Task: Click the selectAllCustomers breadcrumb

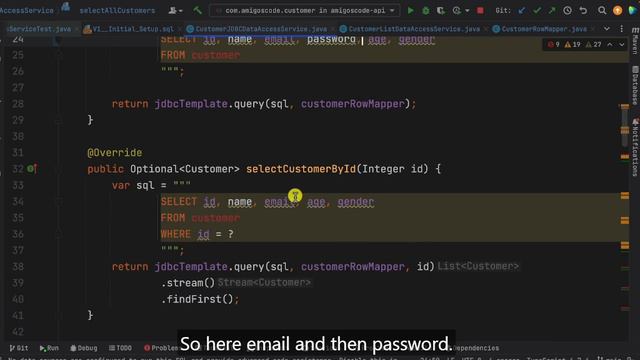Action: tap(117, 11)
